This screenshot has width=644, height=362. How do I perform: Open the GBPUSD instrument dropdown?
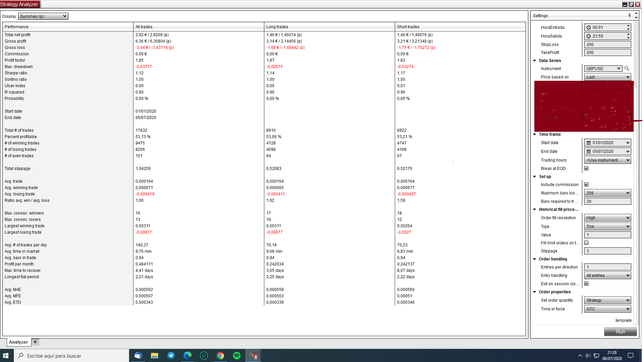pyautogui.click(x=603, y=68)
